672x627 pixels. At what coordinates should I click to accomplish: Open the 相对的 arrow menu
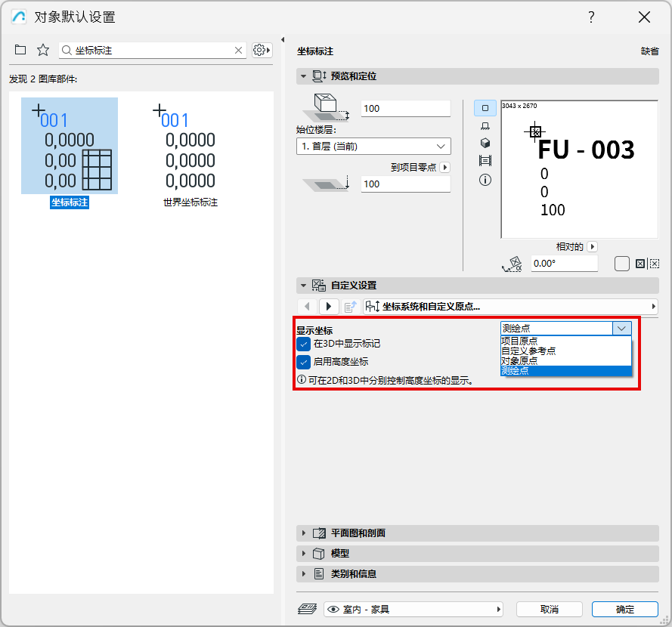[x=593, y=247]
